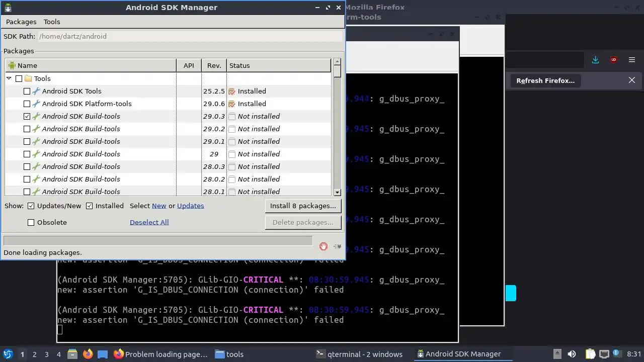Click the installed status icon for revision 25.2.5

point(232,91)
